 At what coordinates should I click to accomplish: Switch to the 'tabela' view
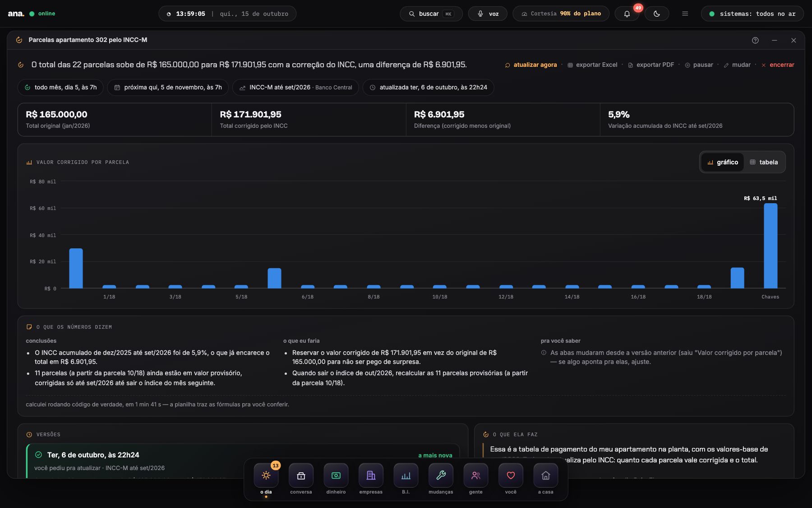(x=764, y=162)
